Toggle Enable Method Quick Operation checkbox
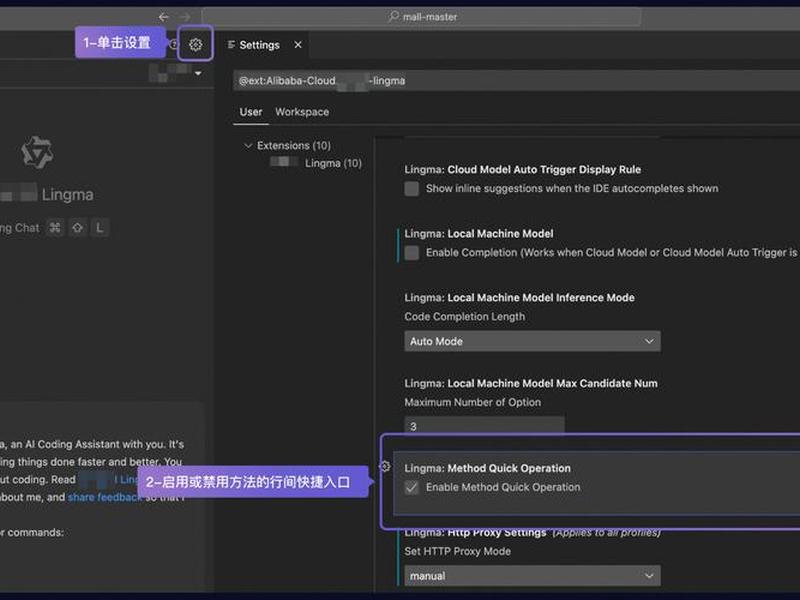 (412, 488)
